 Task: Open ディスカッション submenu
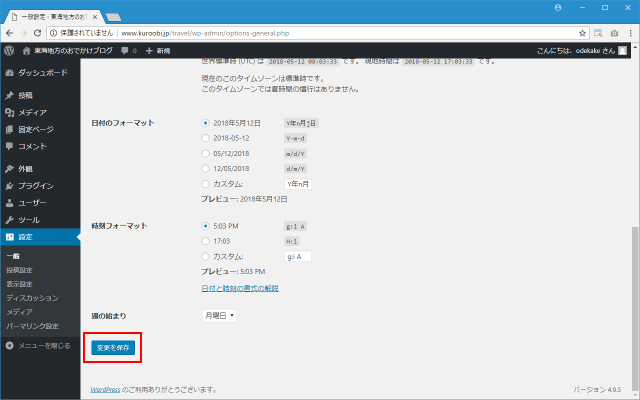click(32, 298)
